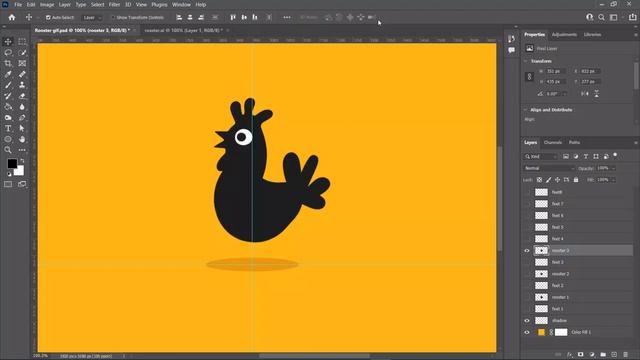This screenshot has width=640, height=360.
Task: Select the Paint Bucket tool
Action: click(x=8, y=107)
